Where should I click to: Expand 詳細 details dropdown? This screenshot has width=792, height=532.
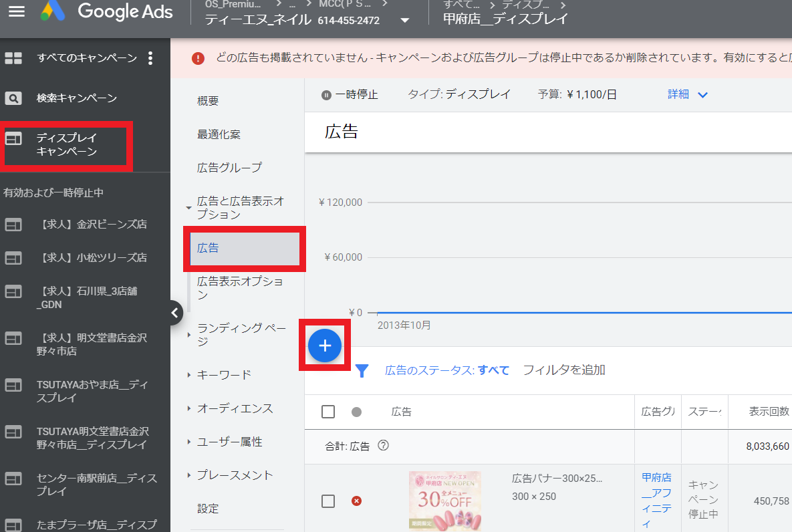(x=688, y=94)
